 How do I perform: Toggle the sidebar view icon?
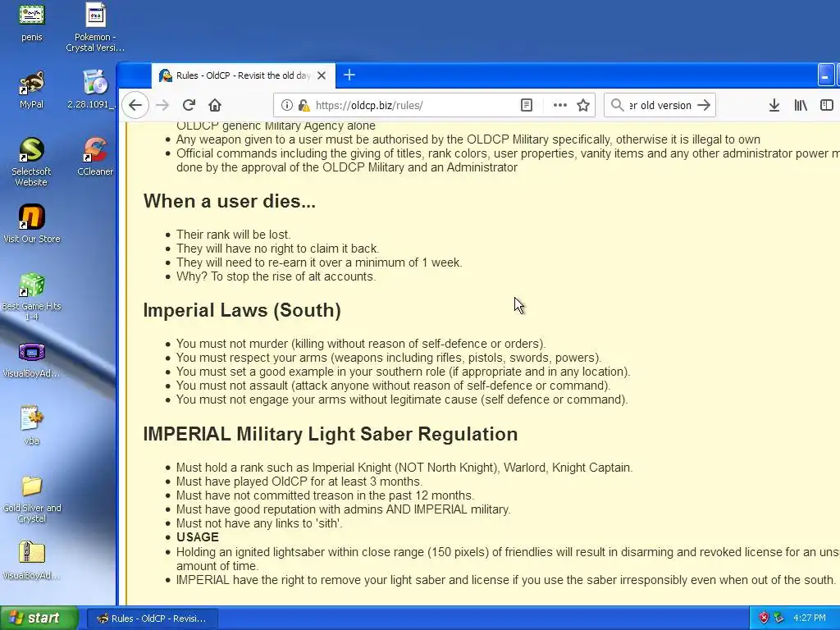point(827,105)
